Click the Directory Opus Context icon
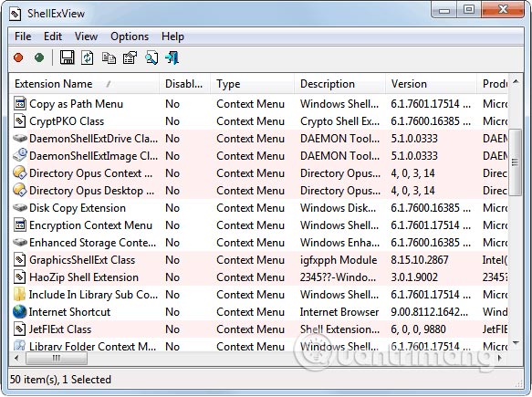This screenshot has height=397, width=532. (x=20, y=172)
